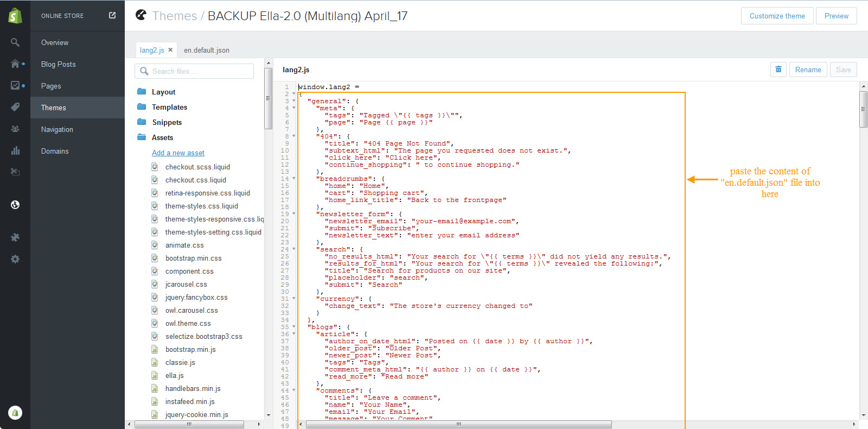Open the Home icon in sidebar
868x429 pixels.
15,64
